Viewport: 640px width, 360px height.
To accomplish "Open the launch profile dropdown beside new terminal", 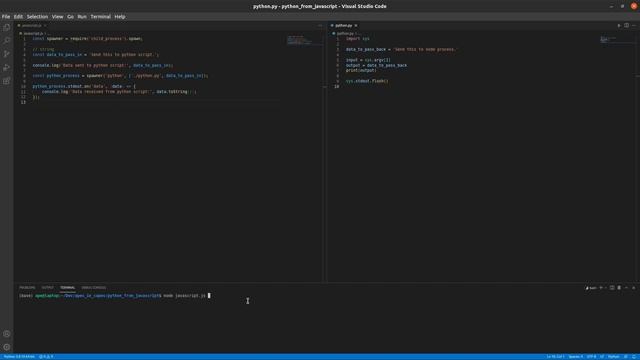I will point(606,288).
